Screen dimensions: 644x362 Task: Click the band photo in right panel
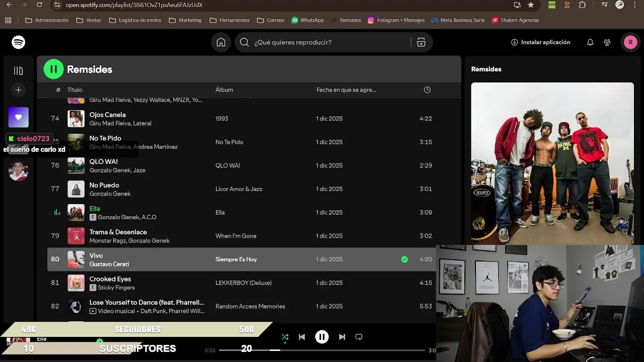pos(552,163)
